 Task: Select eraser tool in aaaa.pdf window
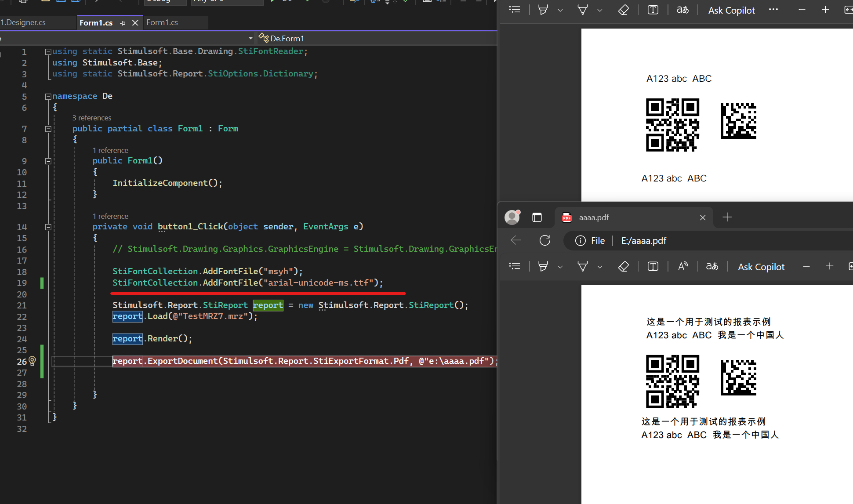tap(623, 266)
